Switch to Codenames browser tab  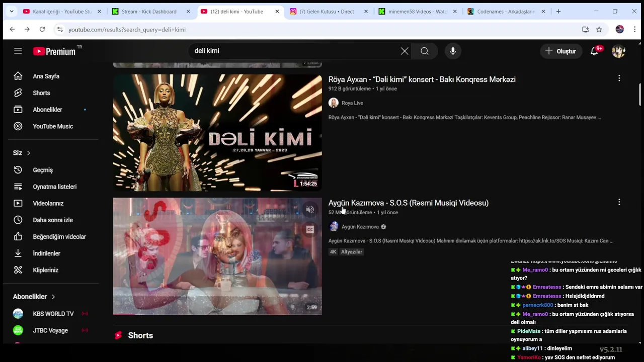507,12
